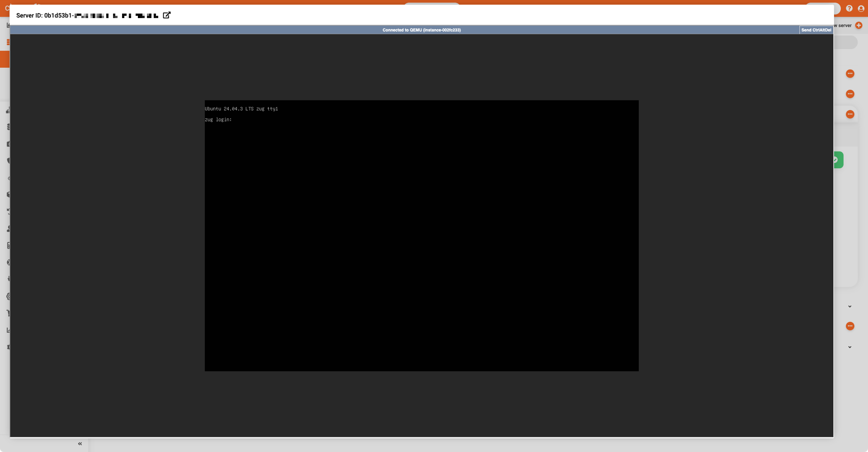Select the settings gear icon in the left sidebar
Image resolution: width=868 pixels, height=452 pixels.
pyautogui.click(x=8, y=296)
